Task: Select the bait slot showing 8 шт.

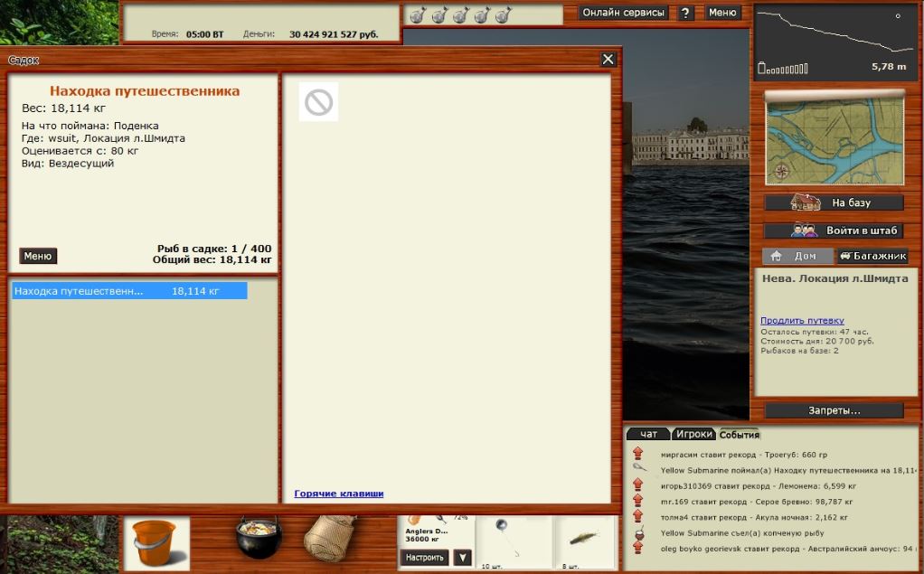Action: click(x=585, y=542)
